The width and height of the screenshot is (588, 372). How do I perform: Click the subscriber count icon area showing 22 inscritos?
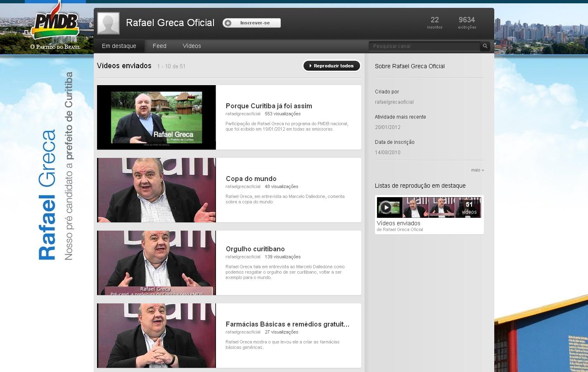point(434,23)
